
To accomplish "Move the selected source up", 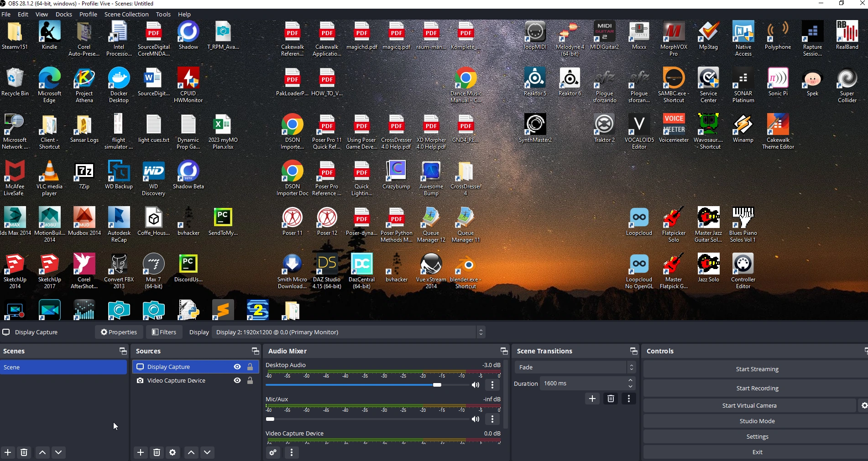I will (x=191, y=452).
